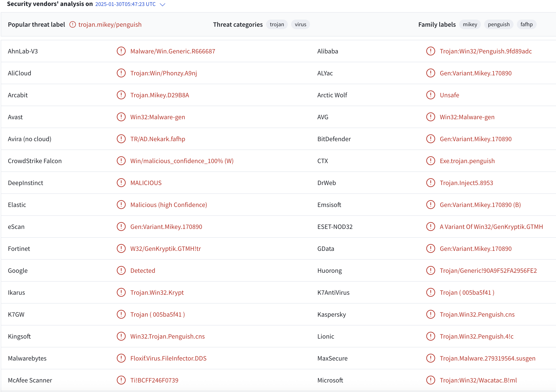This screenshot has width=556, height=392.
Task: Select the Trojan:Win32/Penguish.9fd89adc detection text
Action: 486,51
